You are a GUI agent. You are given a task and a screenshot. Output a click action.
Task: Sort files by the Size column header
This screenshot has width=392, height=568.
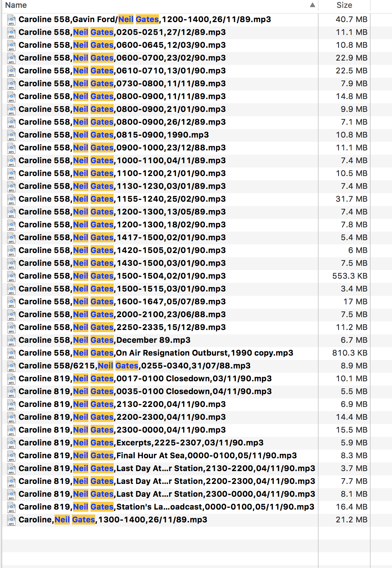tap(344, 5)
